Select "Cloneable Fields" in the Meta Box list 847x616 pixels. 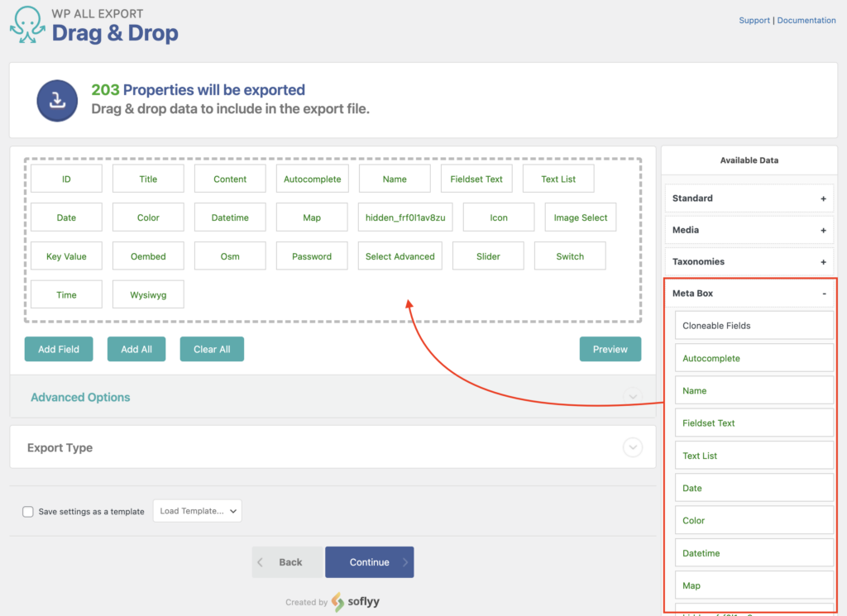click(754, 325)
